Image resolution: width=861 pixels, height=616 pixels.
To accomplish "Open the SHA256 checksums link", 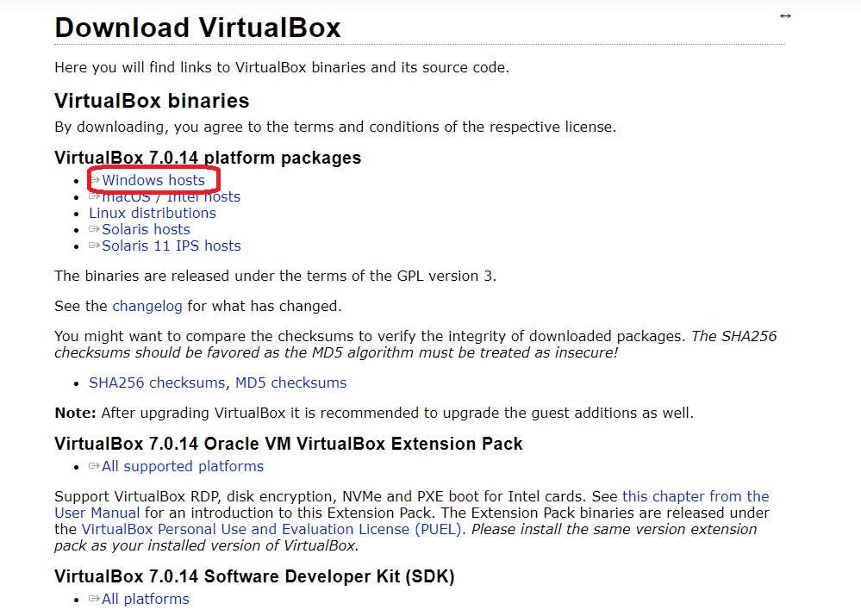I will click(157, 383).
